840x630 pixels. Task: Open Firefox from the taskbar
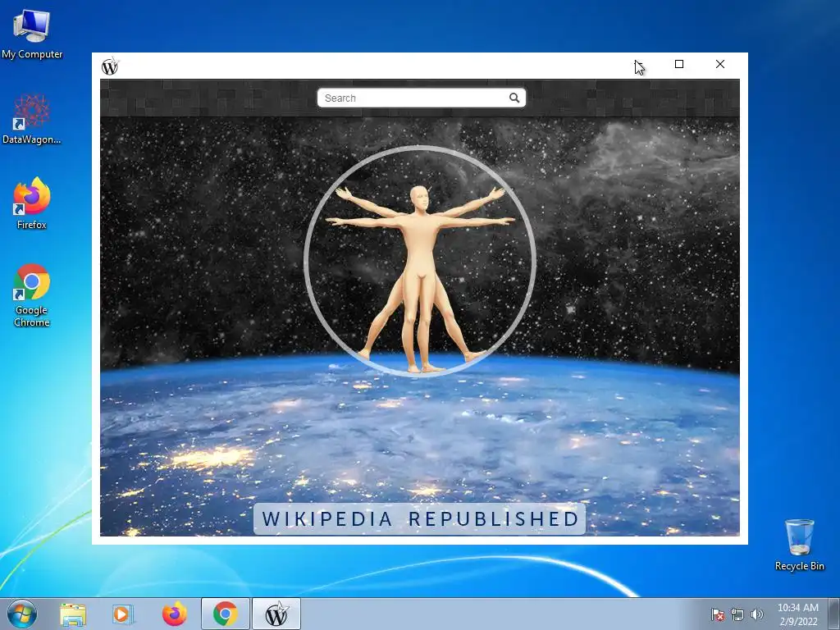pos(175,614)
